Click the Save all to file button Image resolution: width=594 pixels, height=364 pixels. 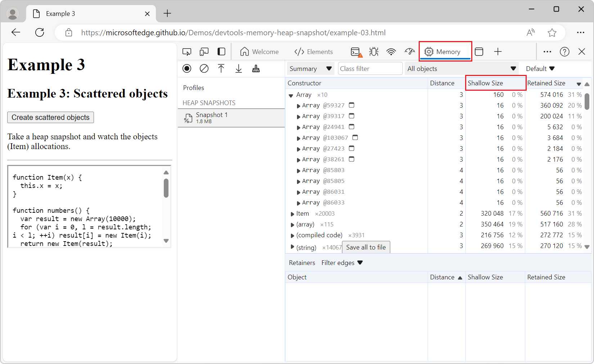pos(366,247)
